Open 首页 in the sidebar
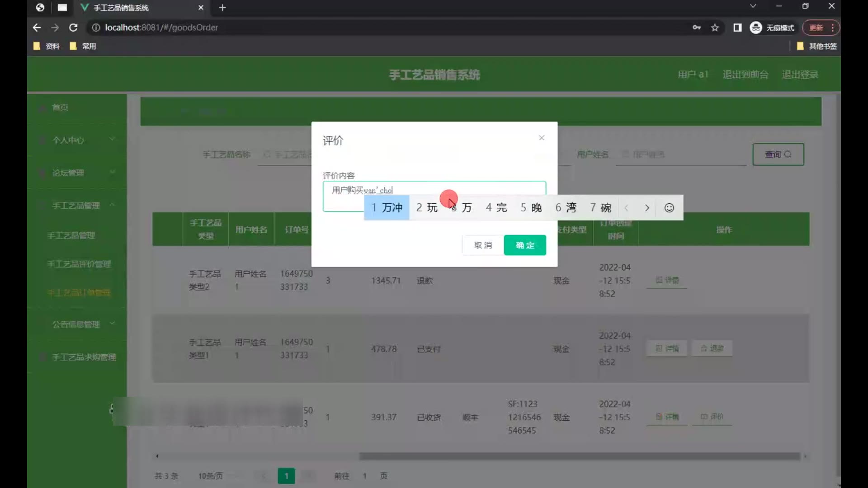Viewport: 868px width, 488px height. [60, 108]
